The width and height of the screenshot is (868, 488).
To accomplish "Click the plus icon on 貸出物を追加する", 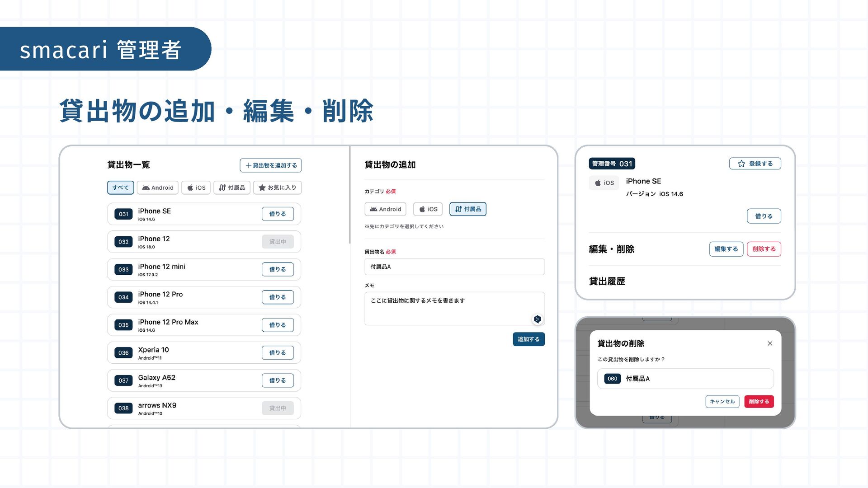I will pyautogui.click(x=248, y=165).
